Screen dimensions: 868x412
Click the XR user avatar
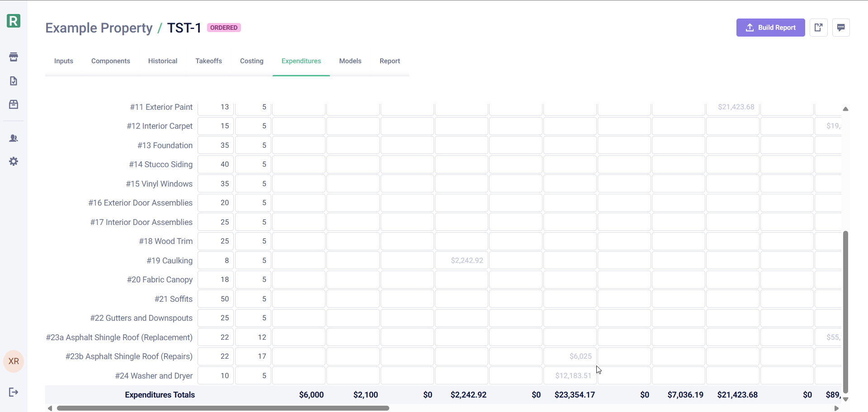(x=13, y=361)
